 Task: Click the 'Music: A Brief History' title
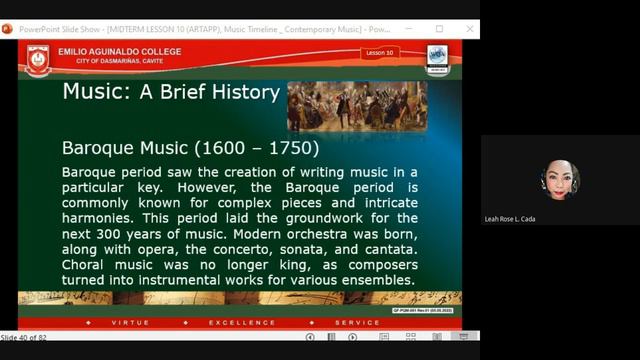point(171,91)
